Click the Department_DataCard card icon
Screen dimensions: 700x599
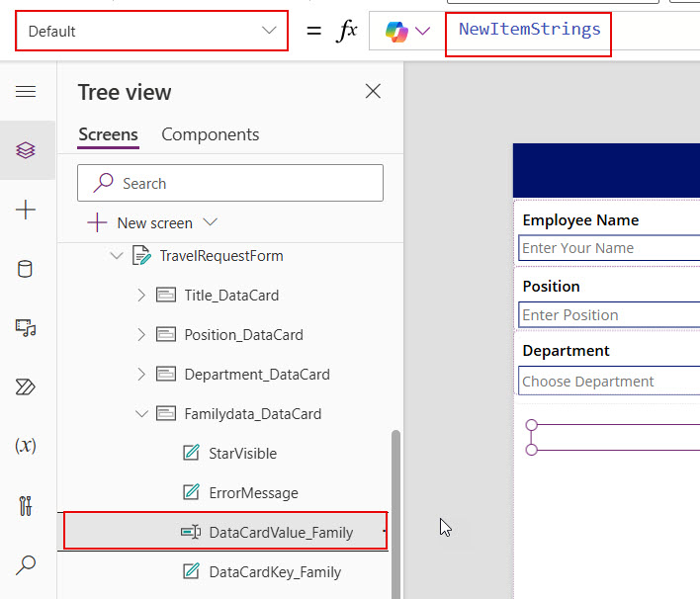[x=166, y=374]
